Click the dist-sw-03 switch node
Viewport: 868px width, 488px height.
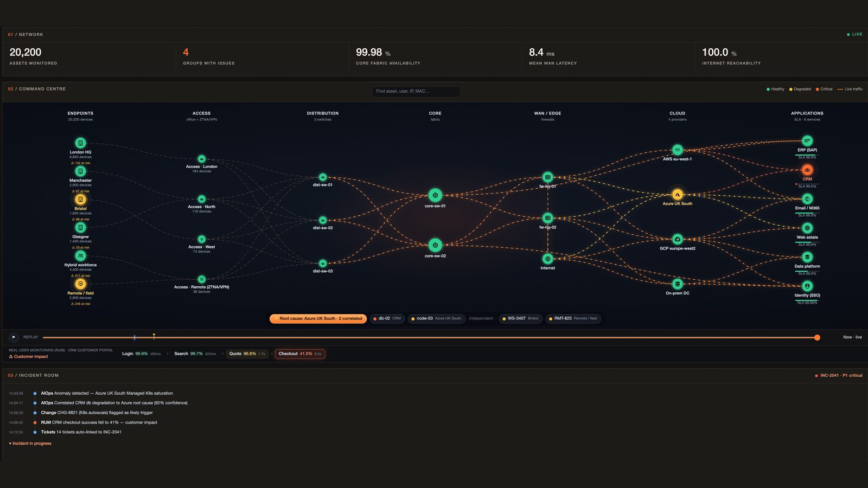(323, 264)
